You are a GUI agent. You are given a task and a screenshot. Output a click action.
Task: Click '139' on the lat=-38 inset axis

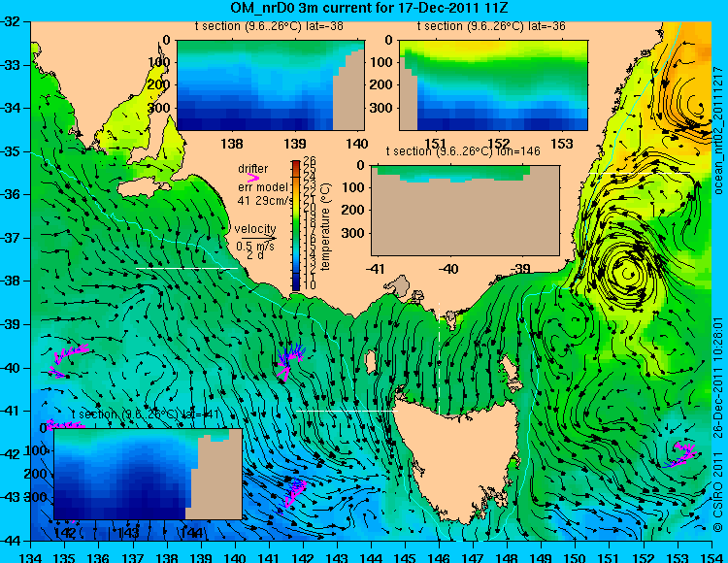coord(295,144)
